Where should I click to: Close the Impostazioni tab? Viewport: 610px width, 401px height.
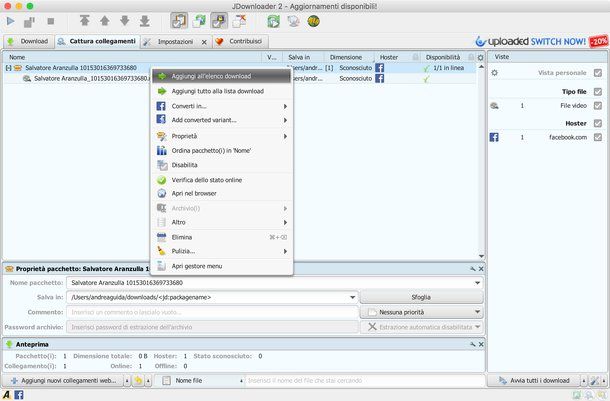(204, 42)
